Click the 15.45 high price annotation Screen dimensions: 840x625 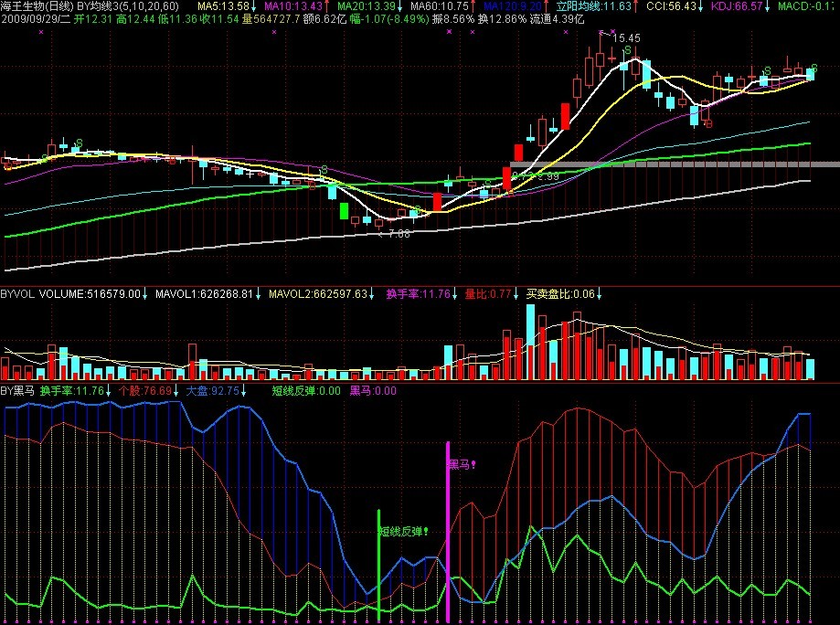pyautogui.click(x=626, y=38)
